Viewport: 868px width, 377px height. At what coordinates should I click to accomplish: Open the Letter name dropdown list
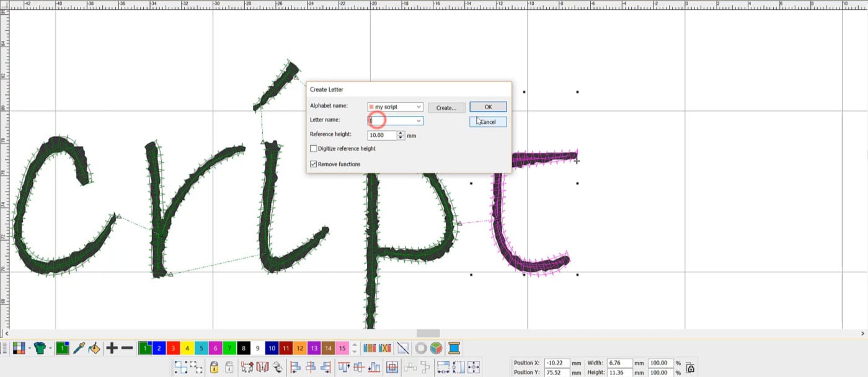(419, 121)
